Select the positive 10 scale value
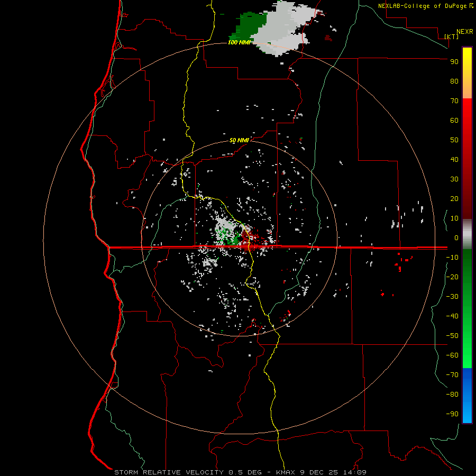 tap(454, 218)
